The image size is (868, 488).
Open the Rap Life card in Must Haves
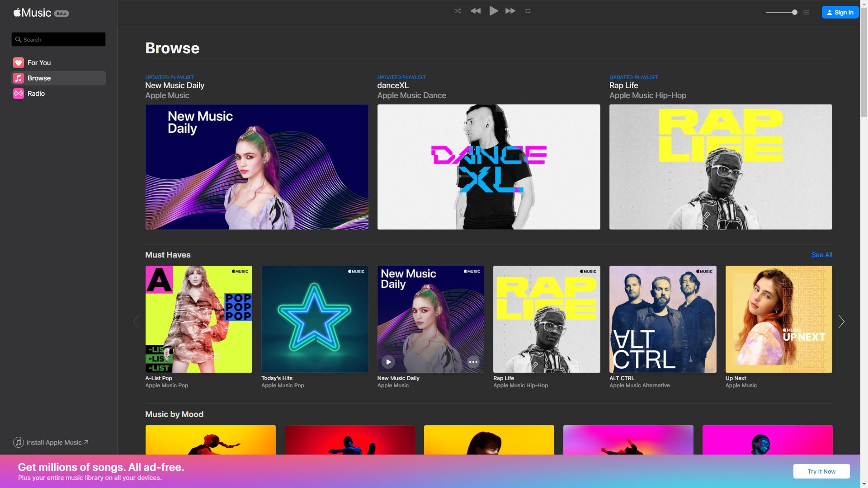point(547,319)
